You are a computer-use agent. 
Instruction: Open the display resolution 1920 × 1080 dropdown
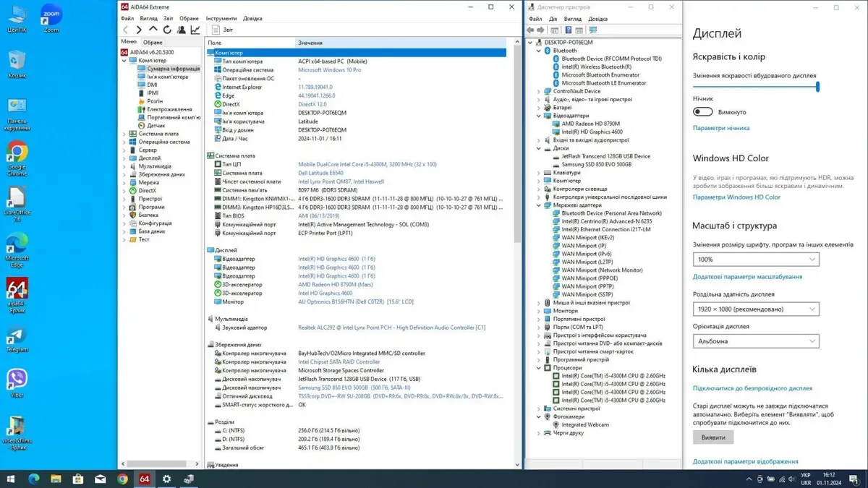pyautogui.click(x=755, y=309)
